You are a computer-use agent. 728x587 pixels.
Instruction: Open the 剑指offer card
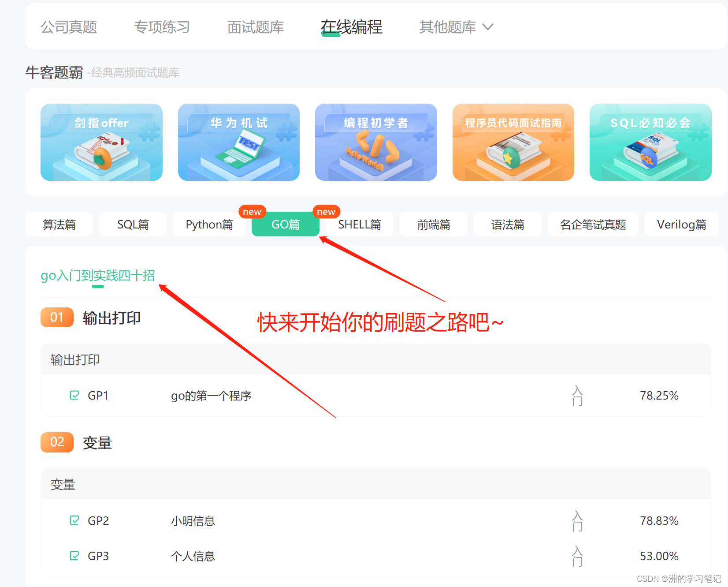click(x=101, y=142)
